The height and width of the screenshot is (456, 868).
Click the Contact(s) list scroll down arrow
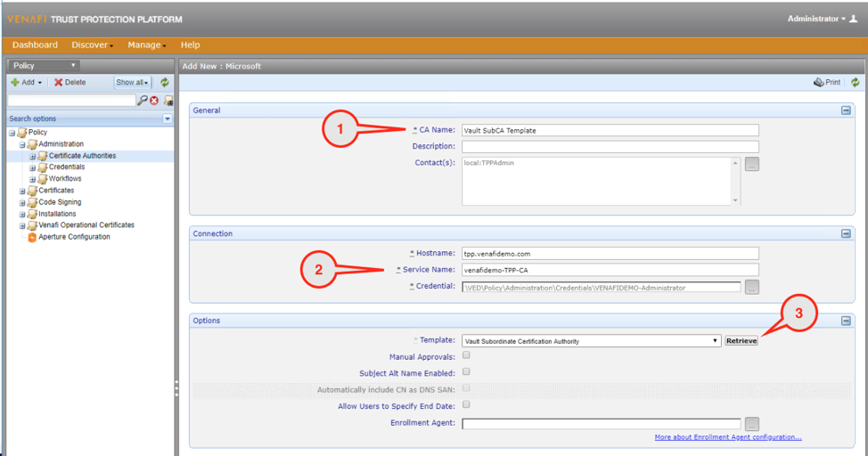tap(735, 200)
